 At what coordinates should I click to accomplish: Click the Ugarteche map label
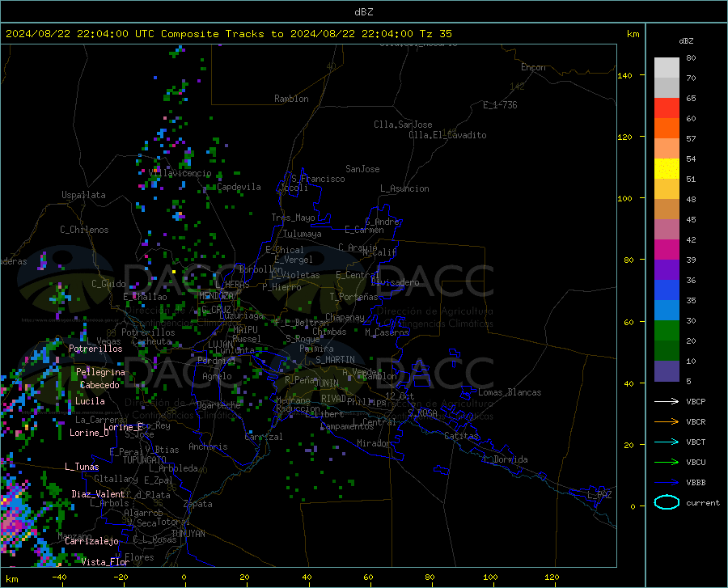click(x=218, y=405)
